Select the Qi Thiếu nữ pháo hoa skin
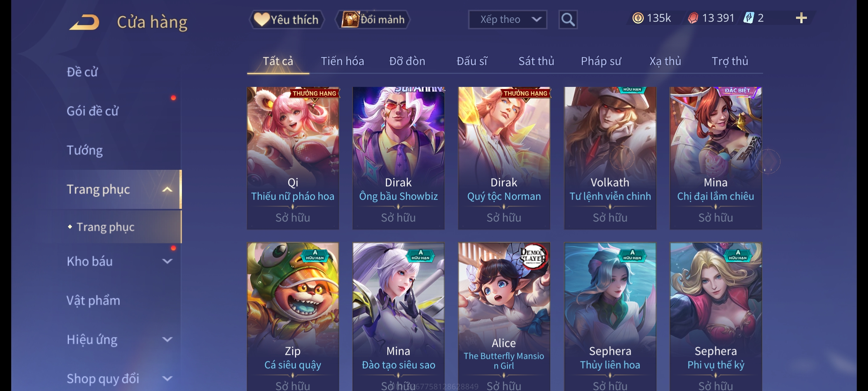This screenshot has height=391, width=868. [293, 158]
